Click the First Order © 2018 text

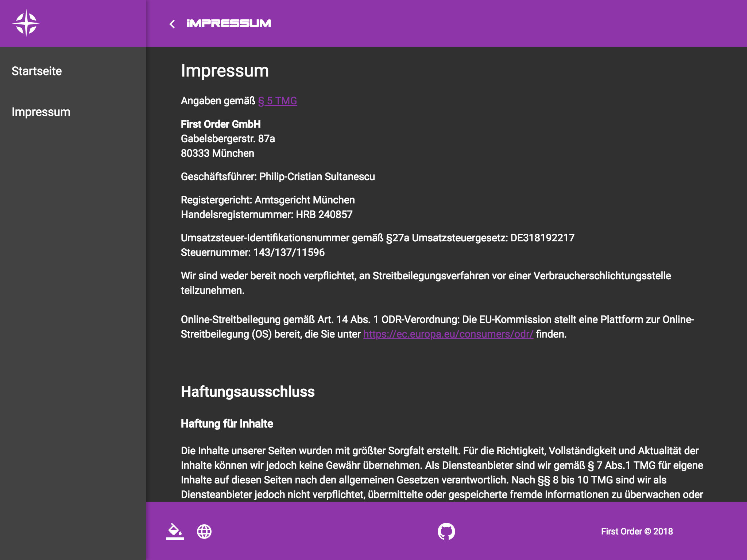point(637,531)
